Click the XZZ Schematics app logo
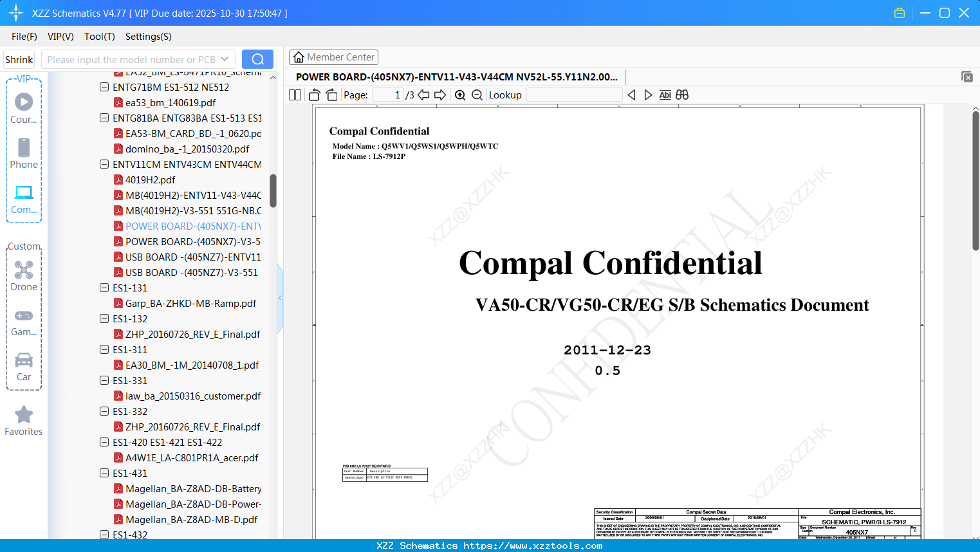The height and width of the screenshot is (552, 980). (16, 13)
